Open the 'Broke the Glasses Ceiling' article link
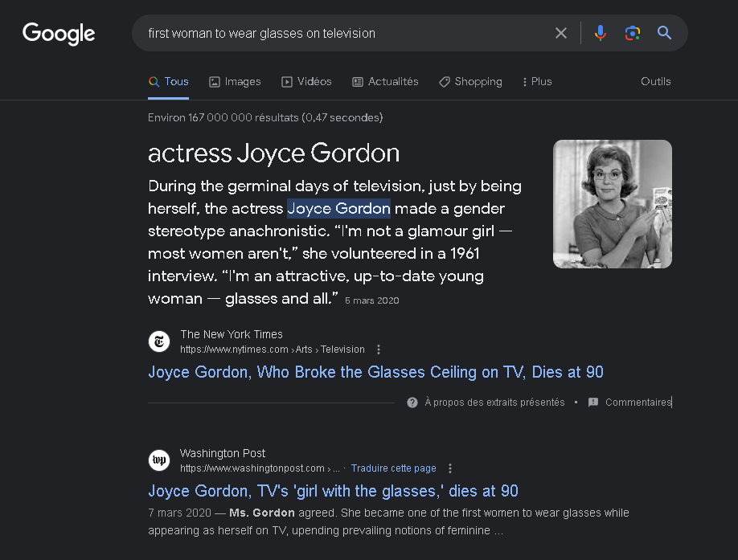 [375, 372]
